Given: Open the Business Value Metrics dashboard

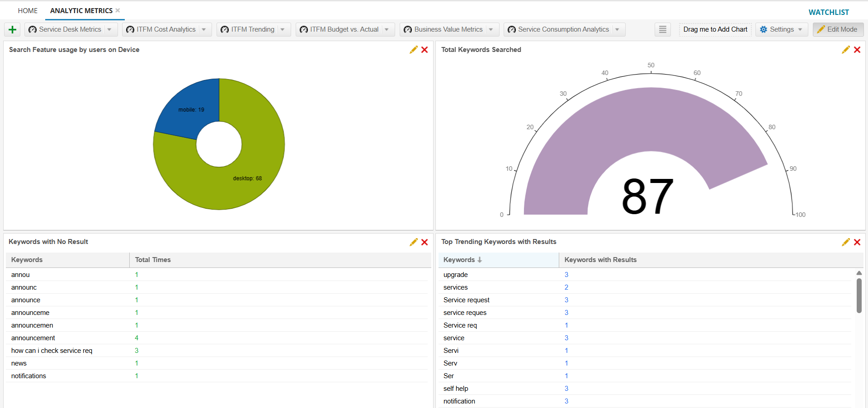Looking at the screenshot, I should click(x=448, y=29).
